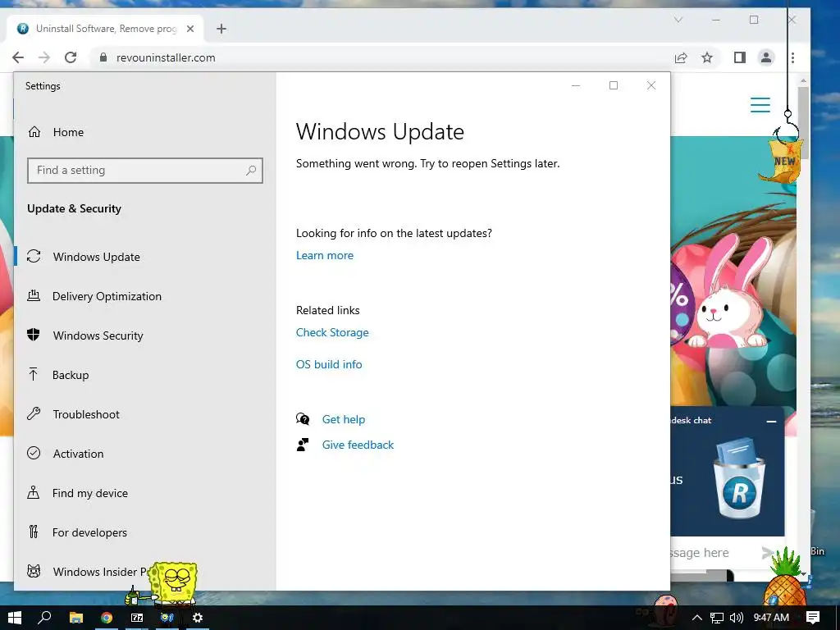840x630 pixels.
Task: Open File Explorer from the taskbar
Action: [76, 618]
